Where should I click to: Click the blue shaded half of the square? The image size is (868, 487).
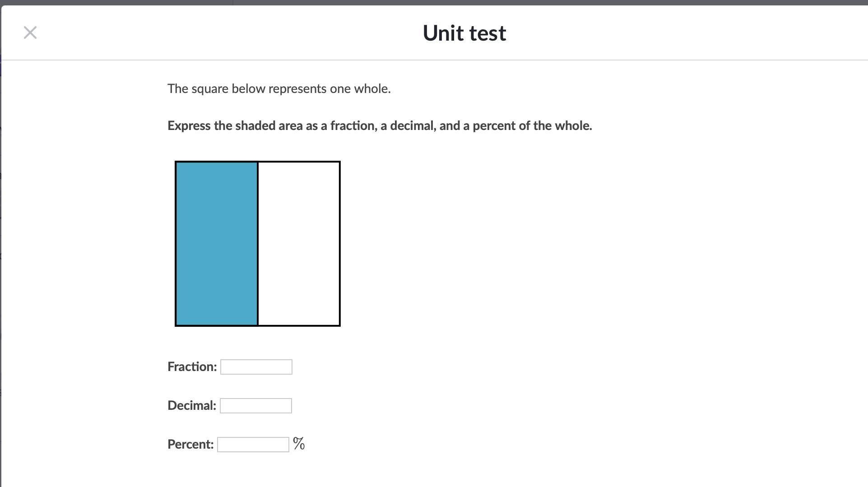[x=216, y=243]
